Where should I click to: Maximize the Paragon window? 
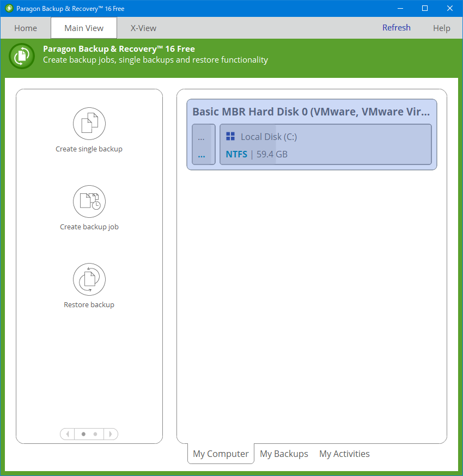point(425,8)
